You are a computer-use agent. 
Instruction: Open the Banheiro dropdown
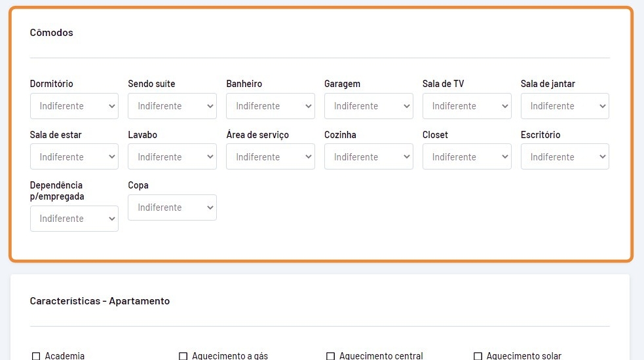tap(270, 106)
